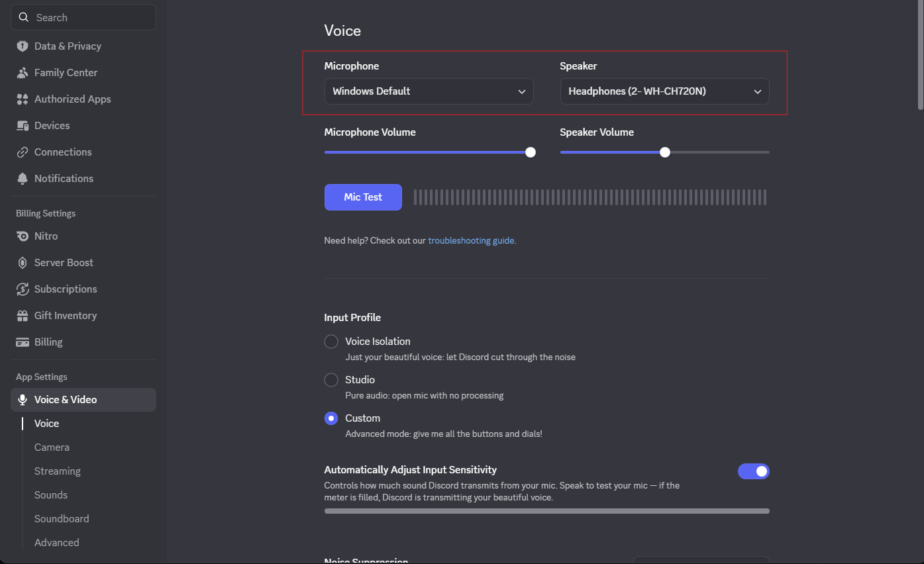Open the troubleshooting guide link

(472, 241)
